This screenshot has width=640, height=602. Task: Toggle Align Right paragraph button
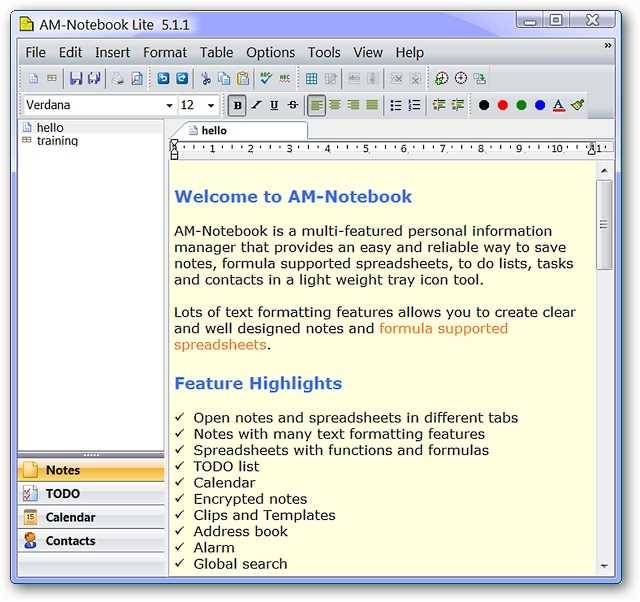tap(353, 105)
